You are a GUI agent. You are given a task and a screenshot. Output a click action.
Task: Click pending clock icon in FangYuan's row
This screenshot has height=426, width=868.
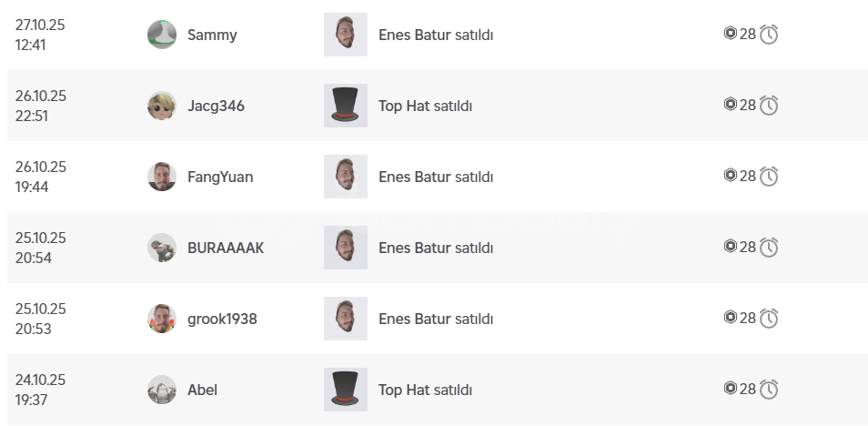769,177
